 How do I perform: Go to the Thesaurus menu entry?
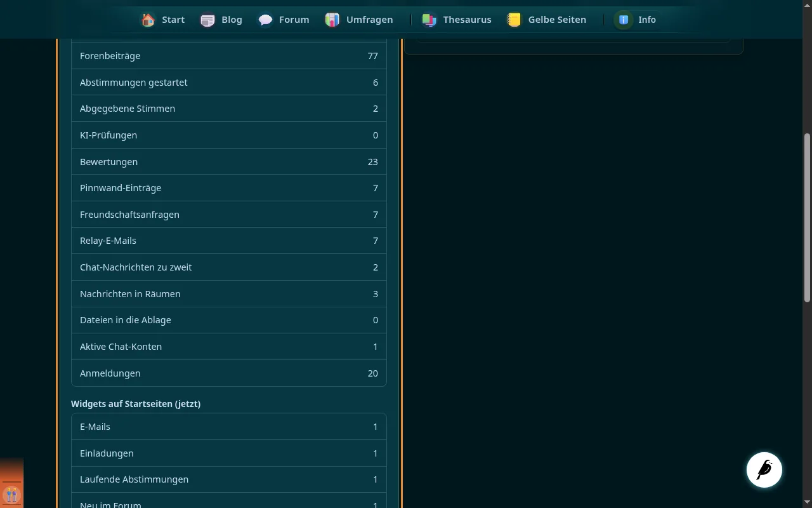coord(468,20)
